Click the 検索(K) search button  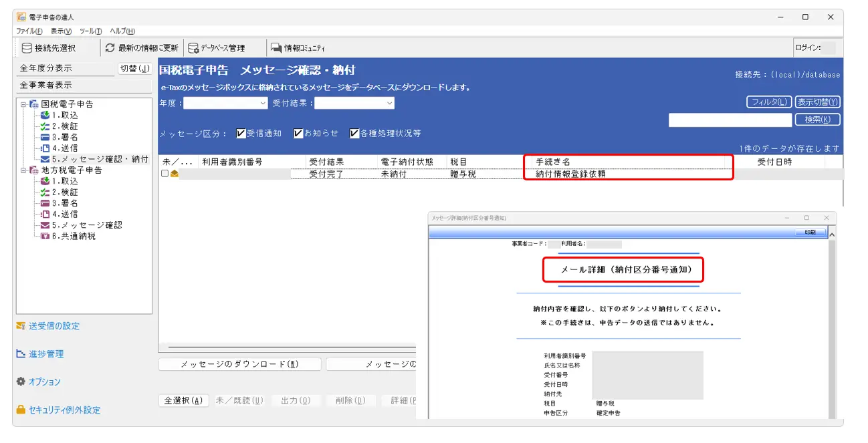[817, 120]
